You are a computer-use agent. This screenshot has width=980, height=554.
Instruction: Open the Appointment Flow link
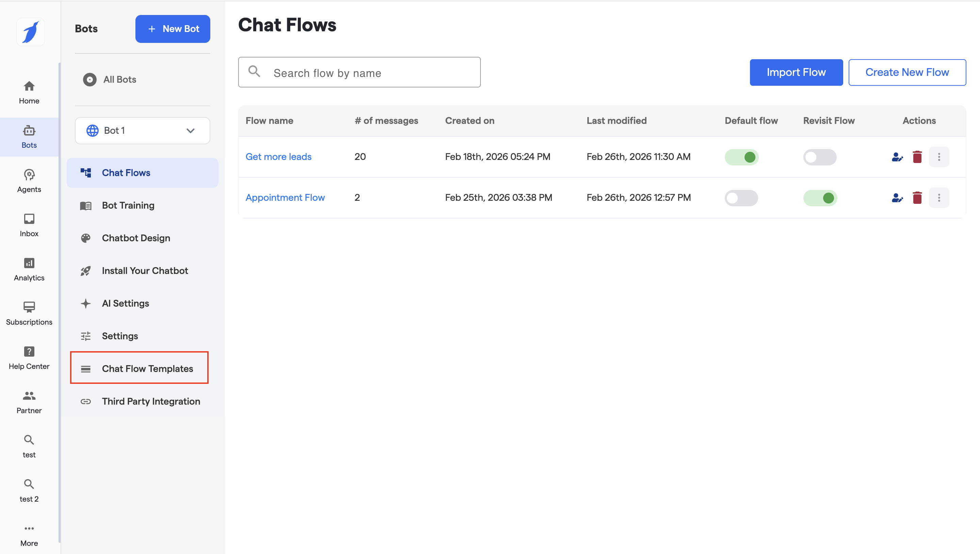285,197
